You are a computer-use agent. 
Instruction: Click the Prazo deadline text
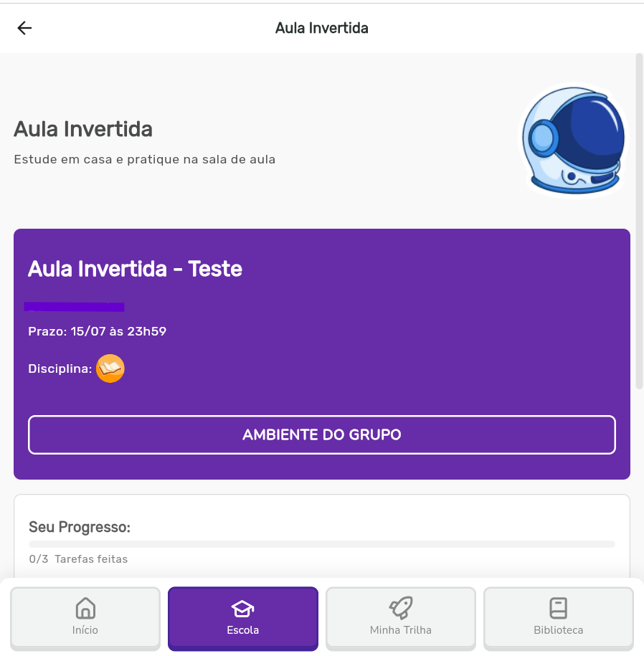coord(97,331)
